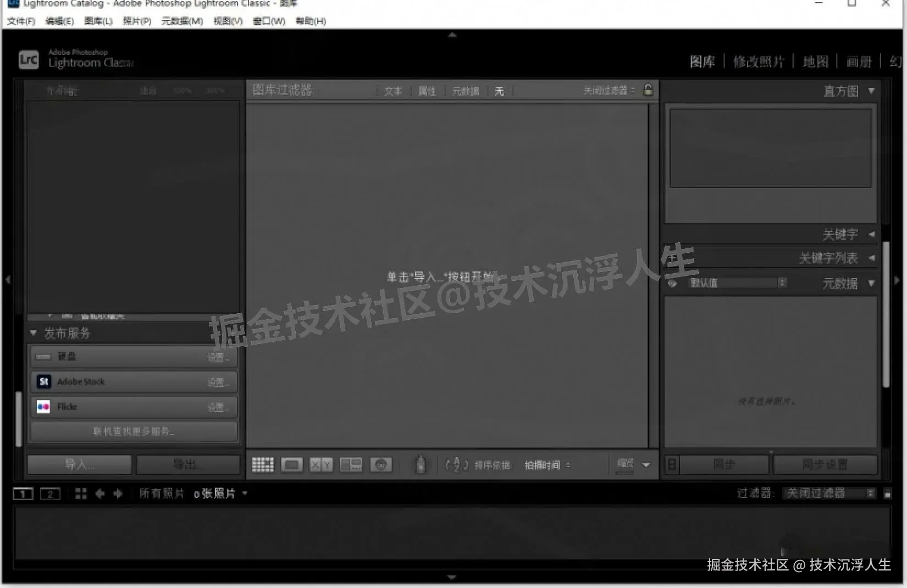Click the 导入 button
907x588 pixels.
click(79, 464)
